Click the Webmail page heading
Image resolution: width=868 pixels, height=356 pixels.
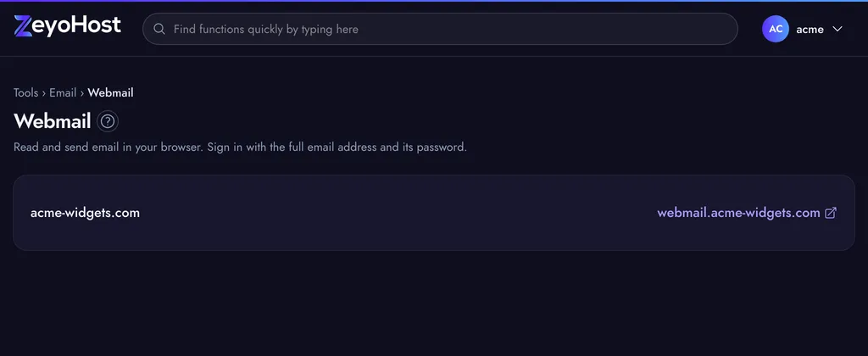tap(52, 121)
